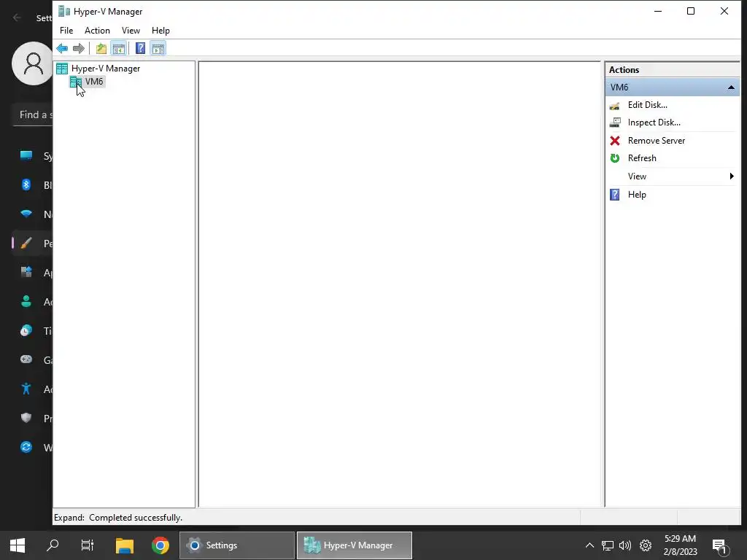Image resolution: width=747 pixels, height=560 pixels.
Task: Select Time & language clock icon in Settings
Action: point(26,330)
